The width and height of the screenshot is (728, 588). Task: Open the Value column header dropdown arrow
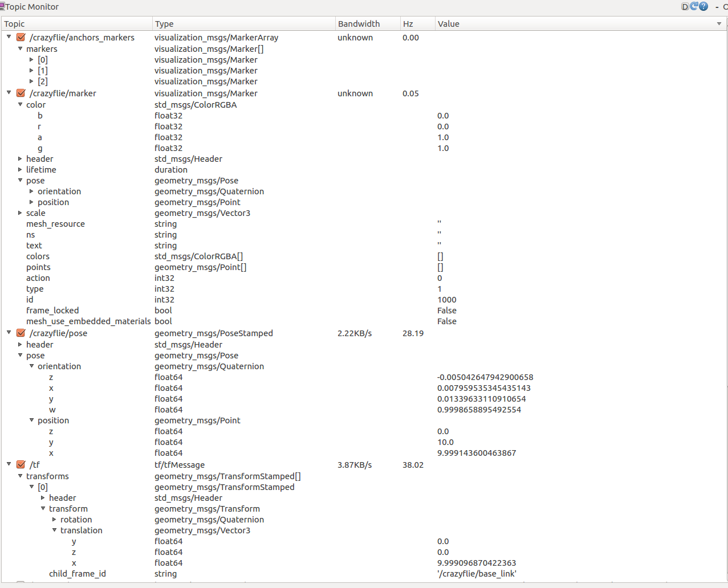[x=719, y=23]
